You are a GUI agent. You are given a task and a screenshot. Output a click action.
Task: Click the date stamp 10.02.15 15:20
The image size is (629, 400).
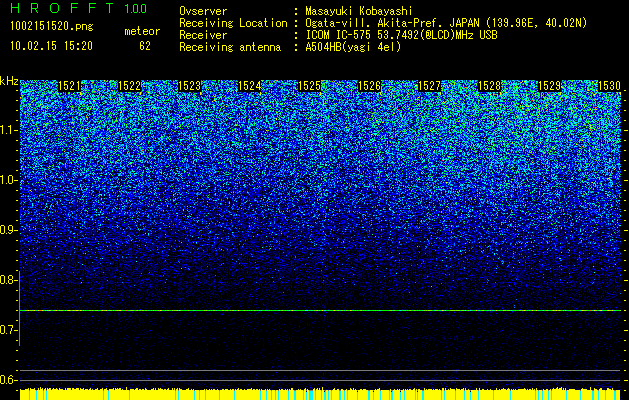pyautogui.click(x=52, y=46)
